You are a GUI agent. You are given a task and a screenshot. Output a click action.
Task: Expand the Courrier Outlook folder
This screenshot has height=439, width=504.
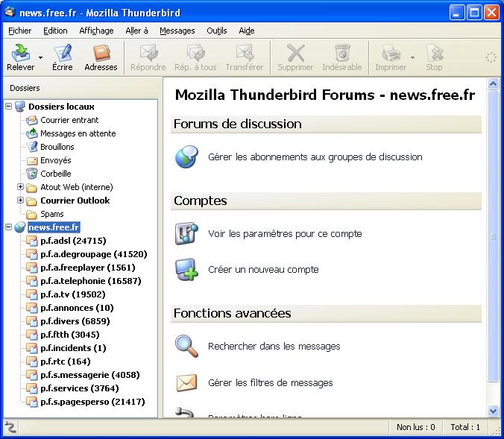[20, 200]
